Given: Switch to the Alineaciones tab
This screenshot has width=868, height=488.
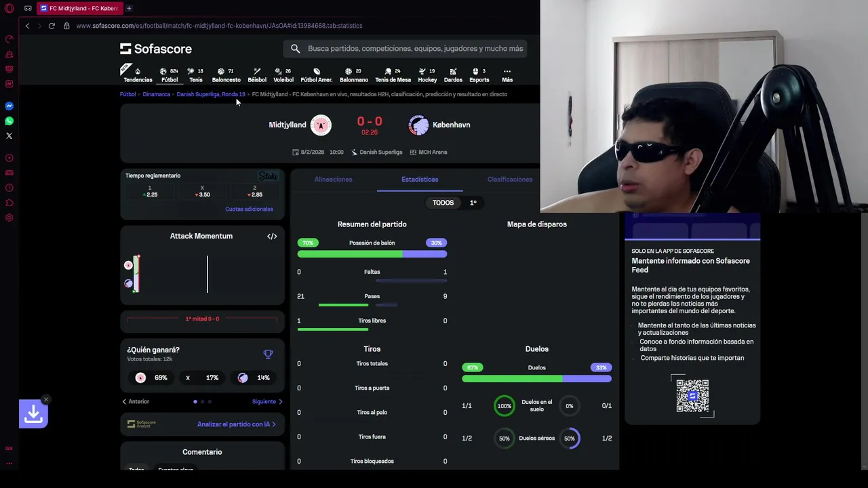Looking at the screenshot, I should click(x=333, y=179).
